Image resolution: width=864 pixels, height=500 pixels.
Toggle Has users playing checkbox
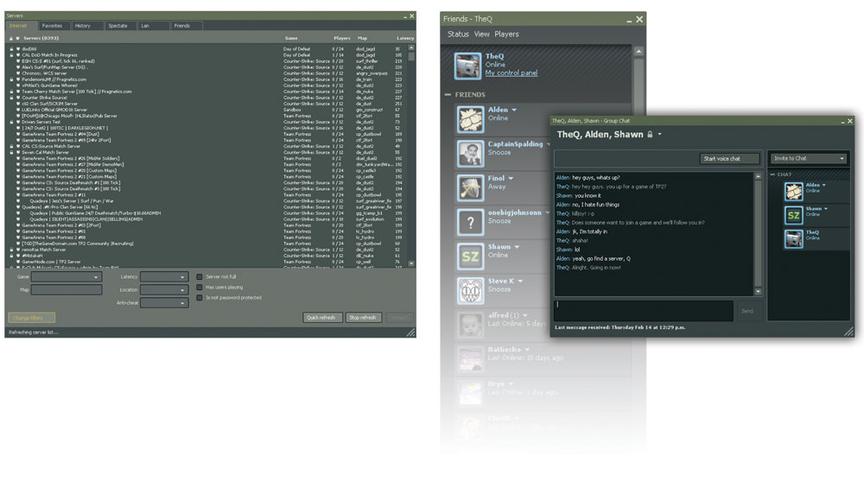click(x=199, y=287)
